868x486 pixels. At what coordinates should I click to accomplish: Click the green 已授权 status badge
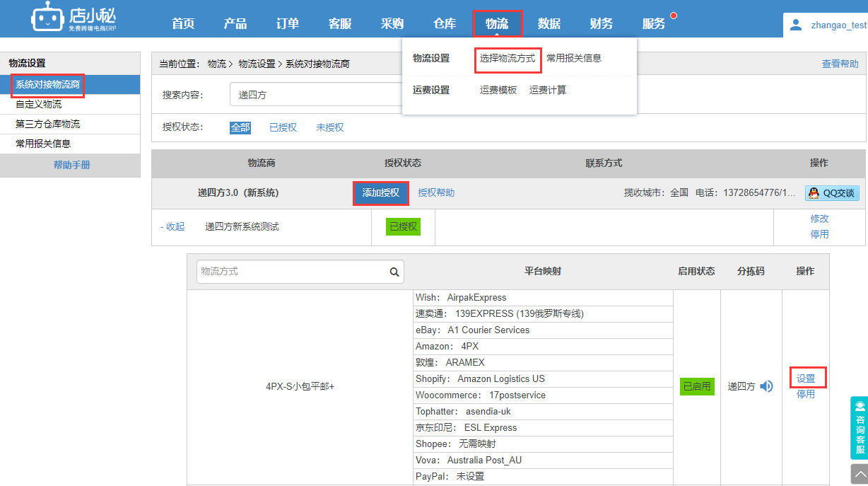pos(403,227)
